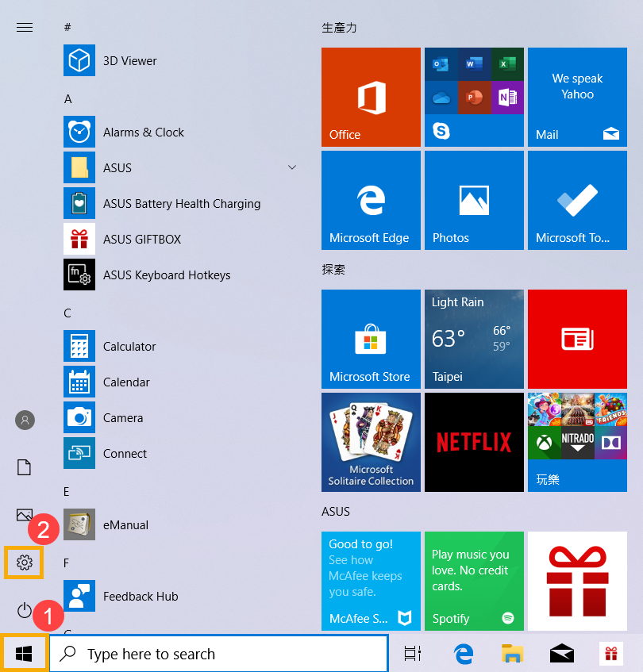
Task: Jump to letter A section header
Action: pyautogui.click(x=67, y=99)
